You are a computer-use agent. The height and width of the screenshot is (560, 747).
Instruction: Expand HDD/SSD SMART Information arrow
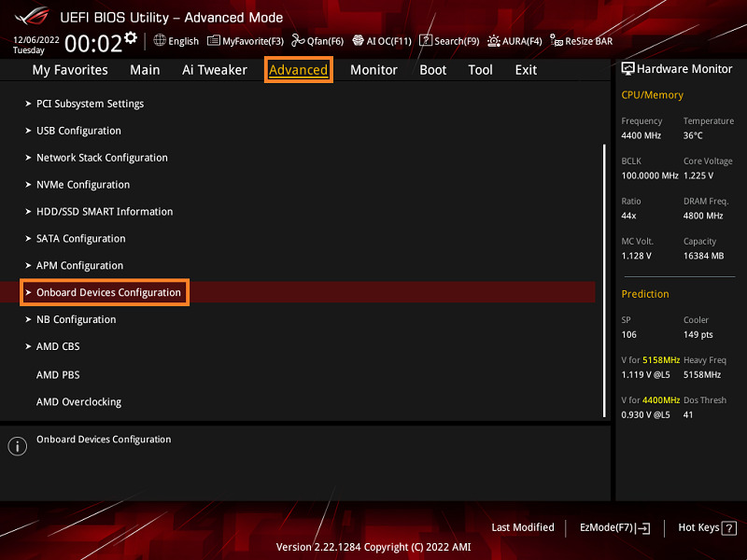coord(28,212)
